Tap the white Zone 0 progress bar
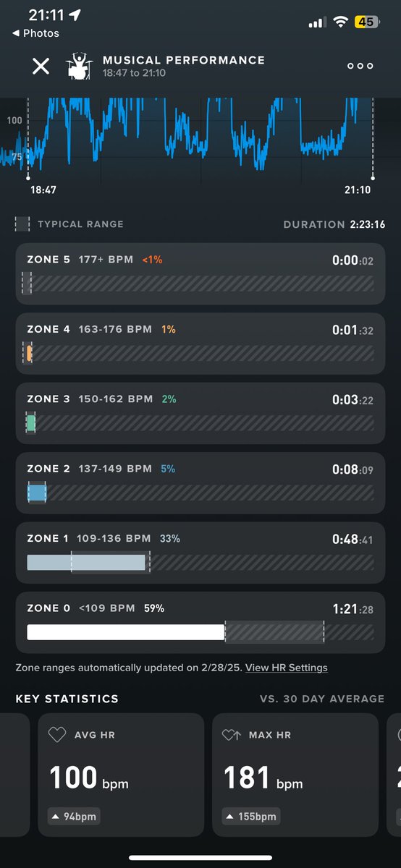Screen dimensions: 401x868 pyautogui.click(x=126, y=632)
